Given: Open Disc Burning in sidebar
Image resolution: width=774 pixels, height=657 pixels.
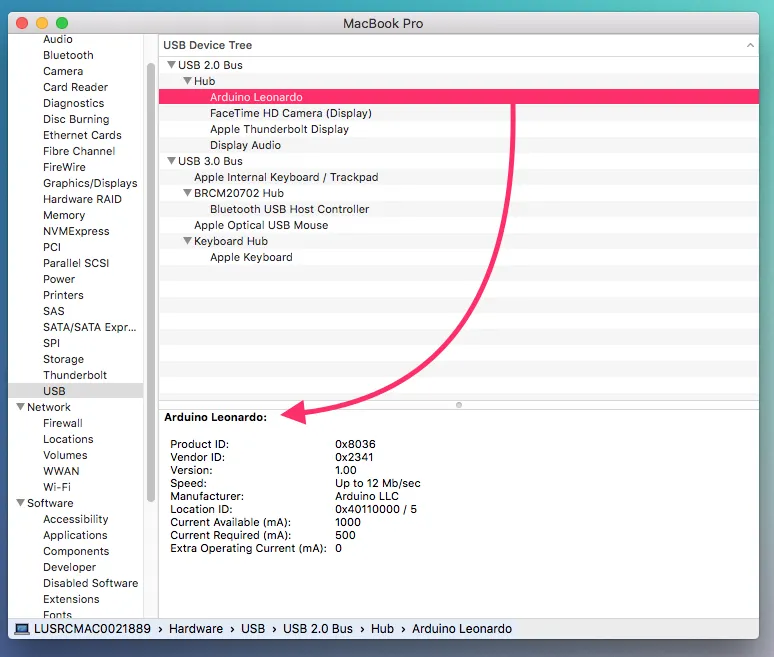Looking at the screenshot, I should click(x=76, y=119).
